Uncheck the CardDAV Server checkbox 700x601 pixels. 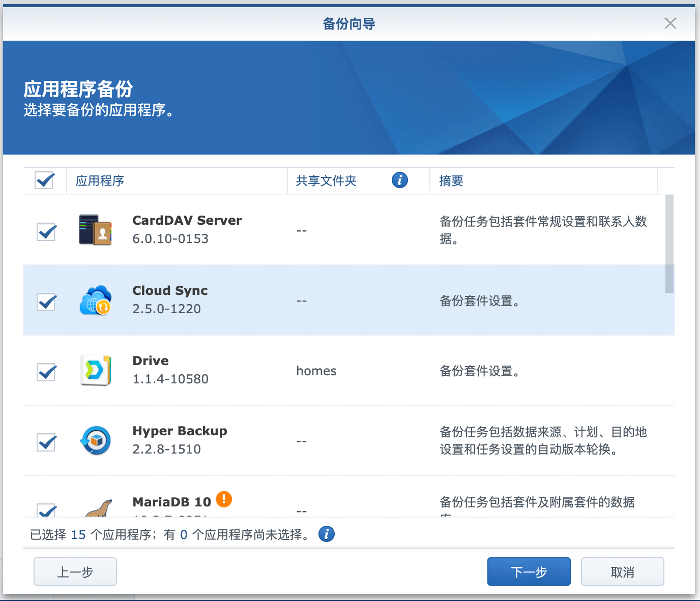point(46,232)
